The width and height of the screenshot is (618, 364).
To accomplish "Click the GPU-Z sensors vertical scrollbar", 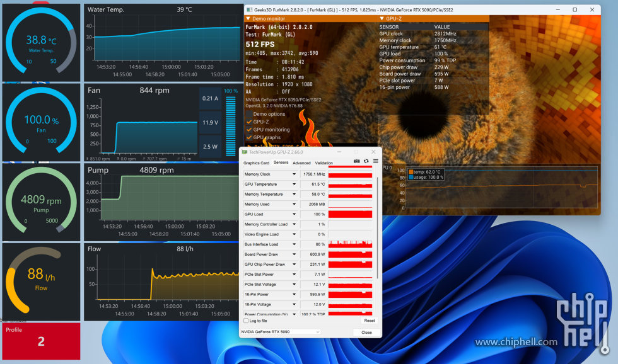I will (378, 227).
